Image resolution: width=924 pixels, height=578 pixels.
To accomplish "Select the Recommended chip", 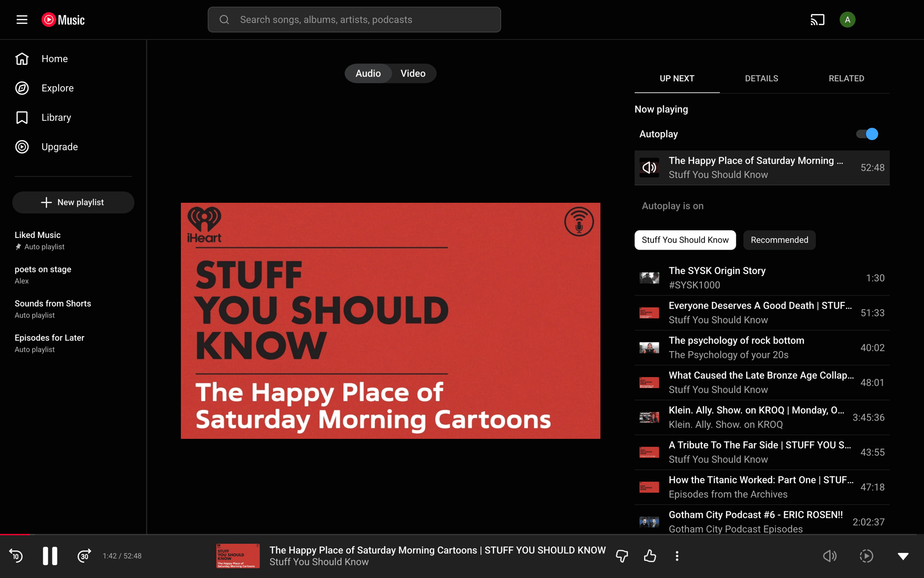I will tap(779, 240).
